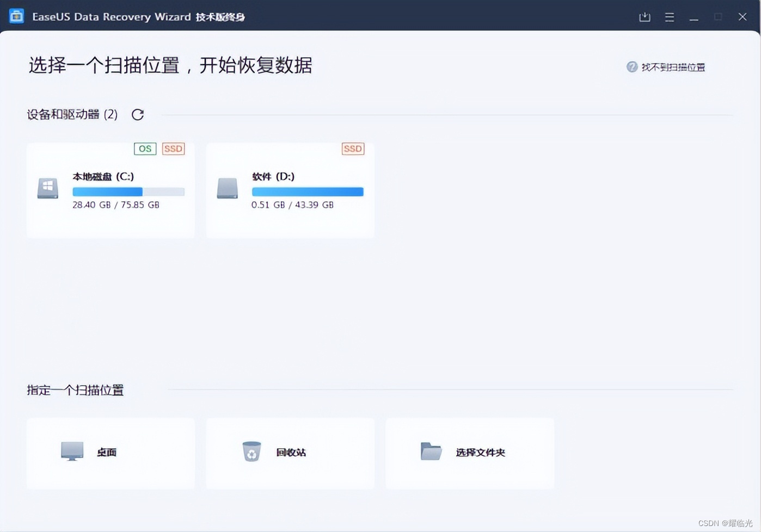761x532 pixels.
Task: Select the 软件 (D:) drive card
Action: coord(290,190)
